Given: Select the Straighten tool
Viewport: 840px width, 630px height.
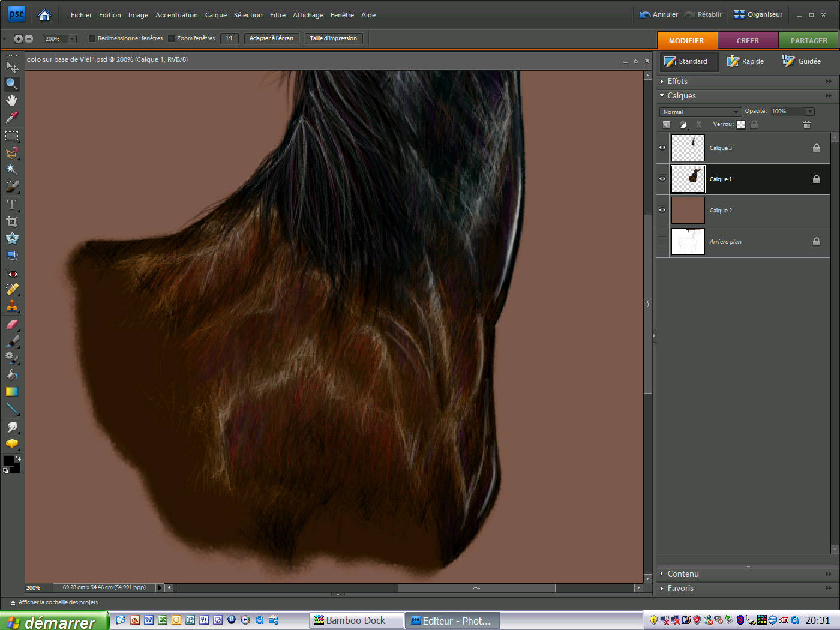Looking at the screenshot, I should point(11,255).
